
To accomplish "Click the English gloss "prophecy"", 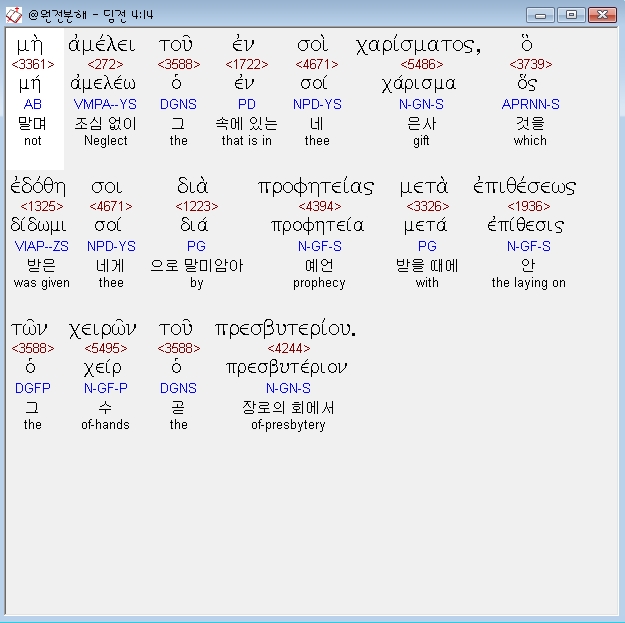I will (x=319, y=283).
